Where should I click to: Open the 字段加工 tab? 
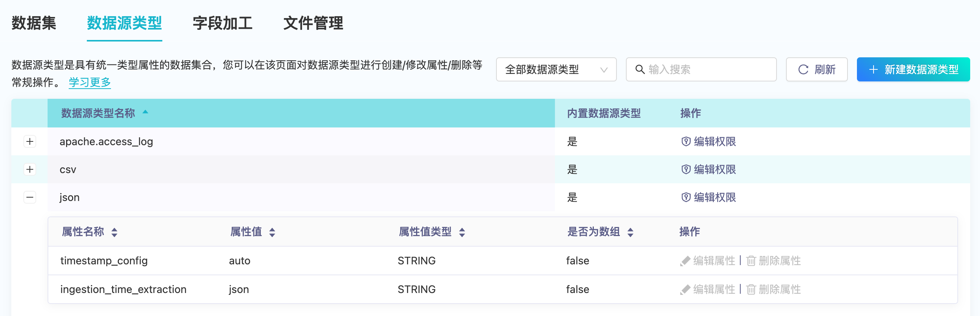coord(223,23)
